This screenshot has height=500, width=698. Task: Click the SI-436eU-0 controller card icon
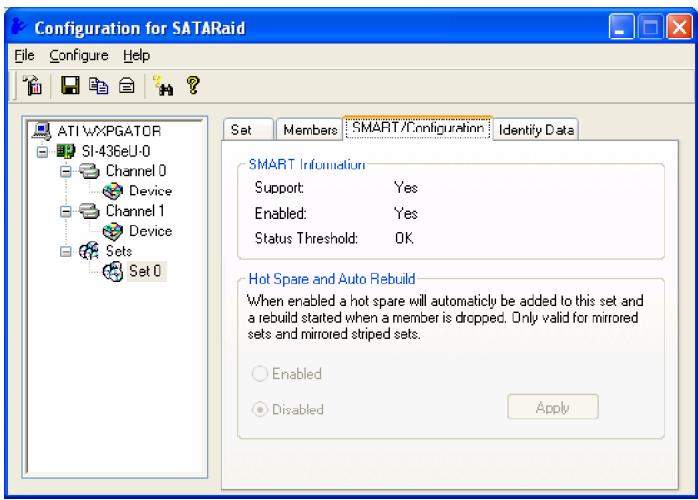[66, 151]
